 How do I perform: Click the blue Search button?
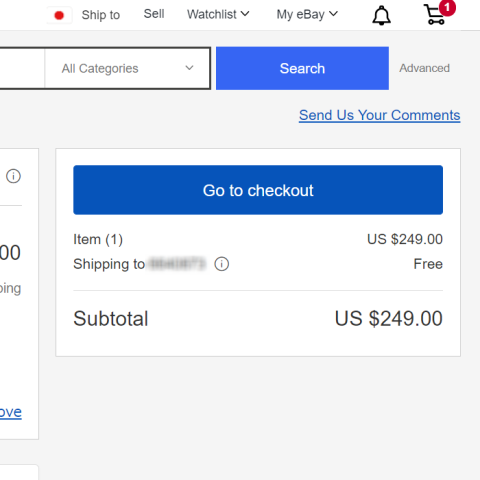tap(302, 68)
